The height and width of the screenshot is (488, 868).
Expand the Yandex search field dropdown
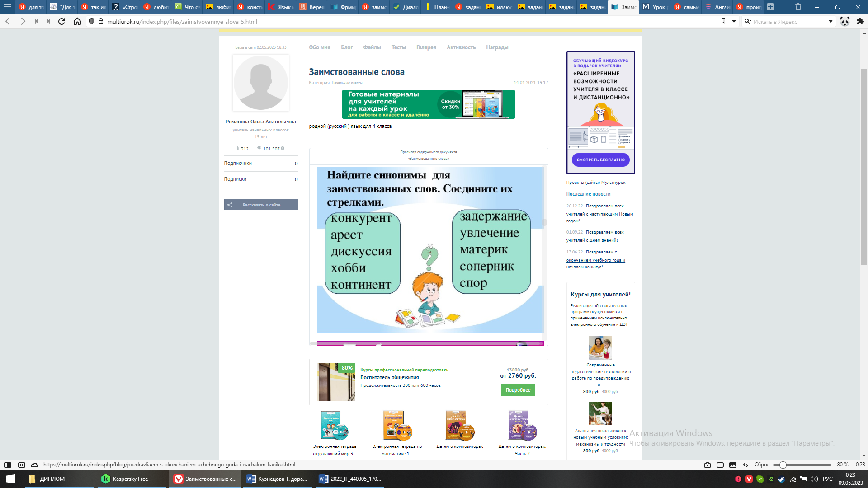(830, 21)
